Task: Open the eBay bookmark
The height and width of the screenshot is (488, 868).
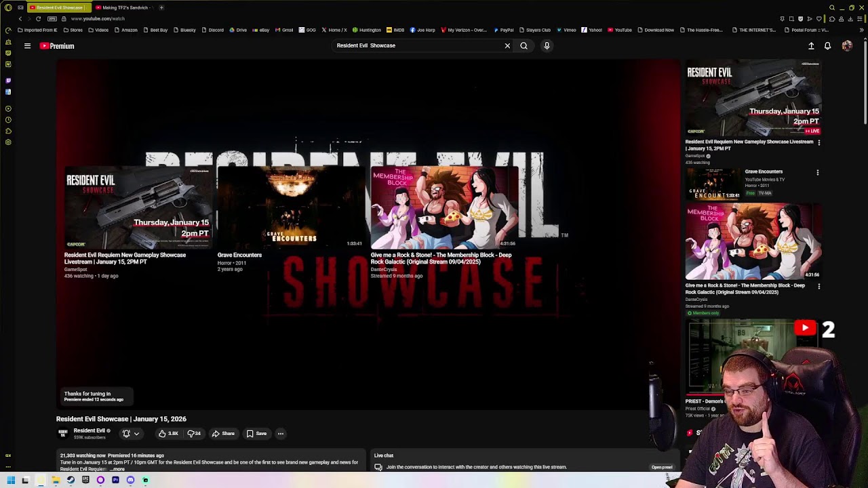Action: point(260,30)
